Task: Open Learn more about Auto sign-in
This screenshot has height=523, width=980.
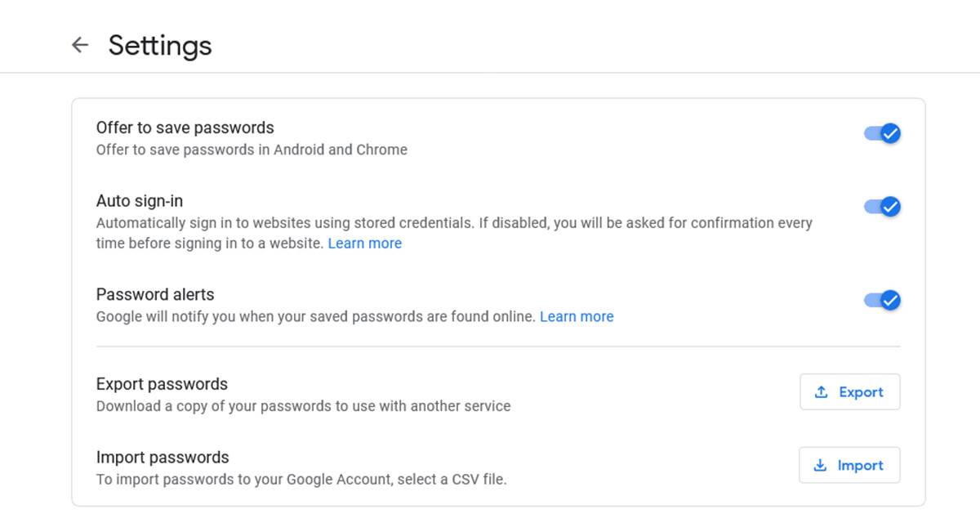Action: pos(365,243)
